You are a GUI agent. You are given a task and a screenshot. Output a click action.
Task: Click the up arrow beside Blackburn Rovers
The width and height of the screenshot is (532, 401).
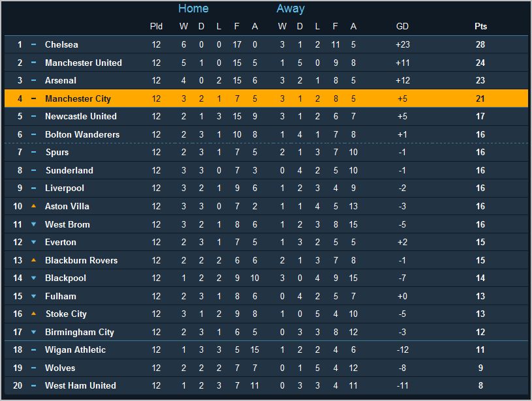click(x=33, y=260)
